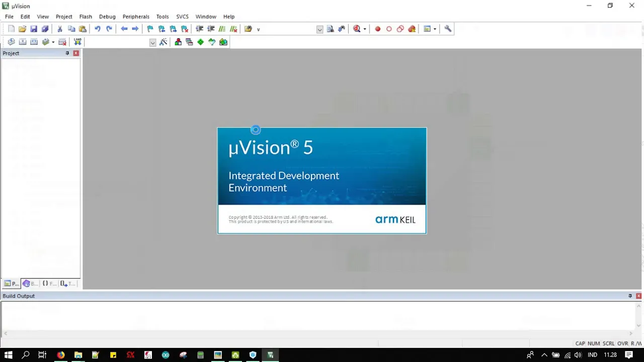The height and width of the screenshot is (362, 644).
Task: Open the View menu
Action: click(43, 17)
